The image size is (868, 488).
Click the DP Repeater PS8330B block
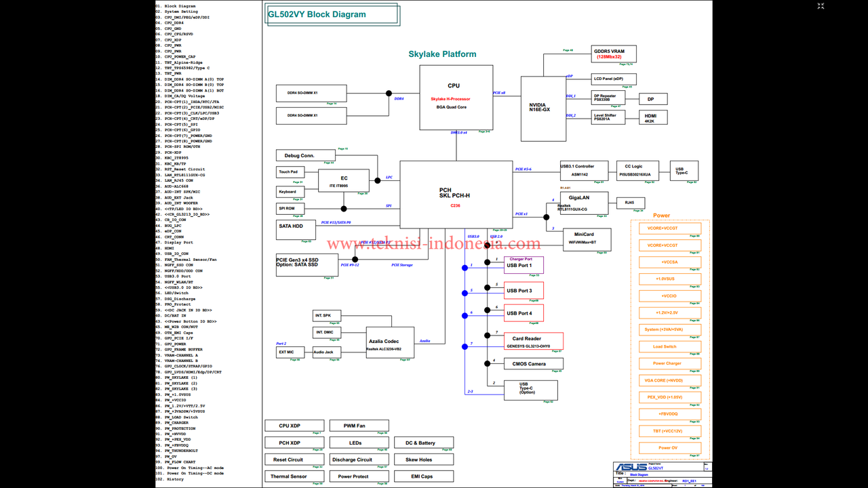pos(608,98)
